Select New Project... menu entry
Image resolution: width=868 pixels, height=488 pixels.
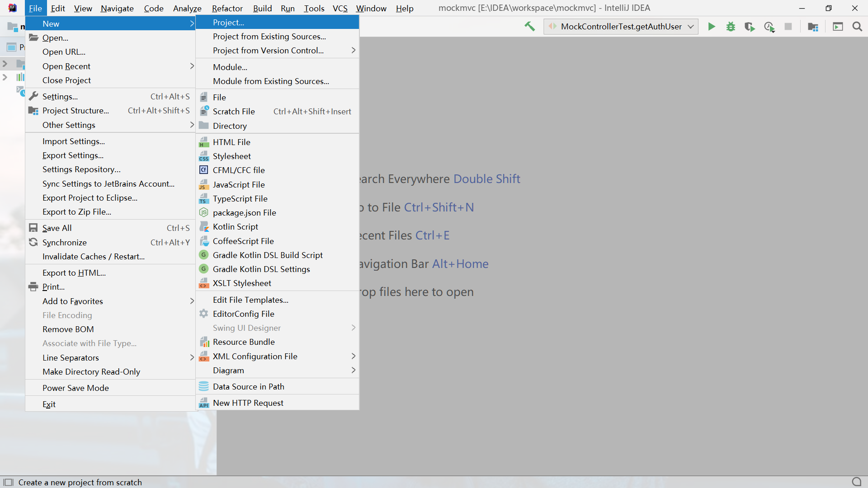tap(278, 22)
